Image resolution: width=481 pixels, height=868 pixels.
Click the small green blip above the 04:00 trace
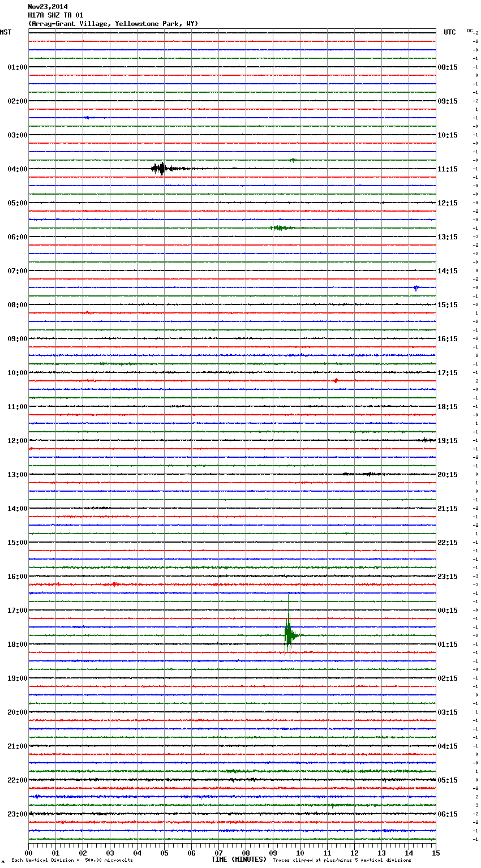(293, 160)
